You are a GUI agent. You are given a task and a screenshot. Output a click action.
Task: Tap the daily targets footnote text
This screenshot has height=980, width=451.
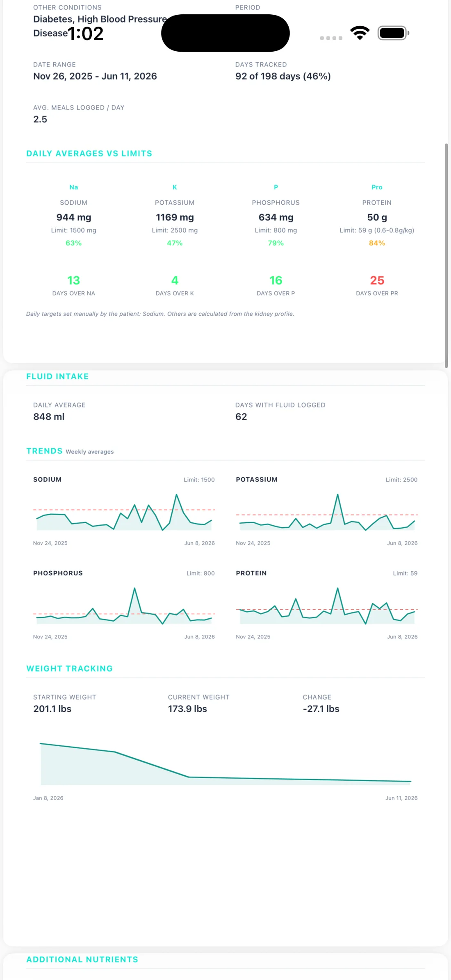(x=160, y=314)
